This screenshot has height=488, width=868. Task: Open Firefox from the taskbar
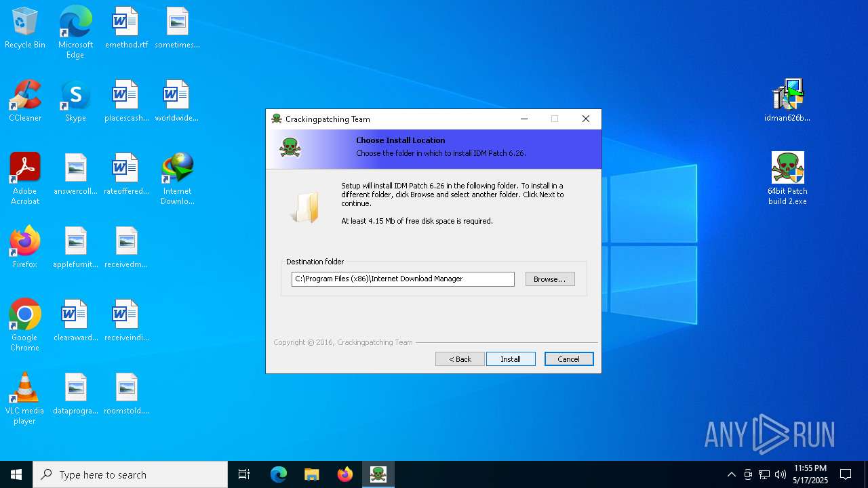345,474
